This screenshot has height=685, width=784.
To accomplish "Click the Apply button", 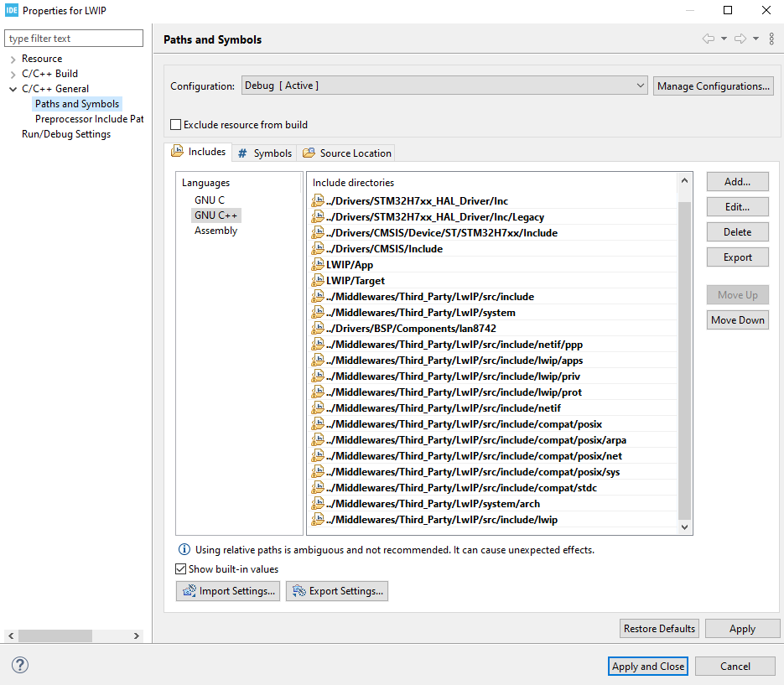I will [x=743, y=629].
